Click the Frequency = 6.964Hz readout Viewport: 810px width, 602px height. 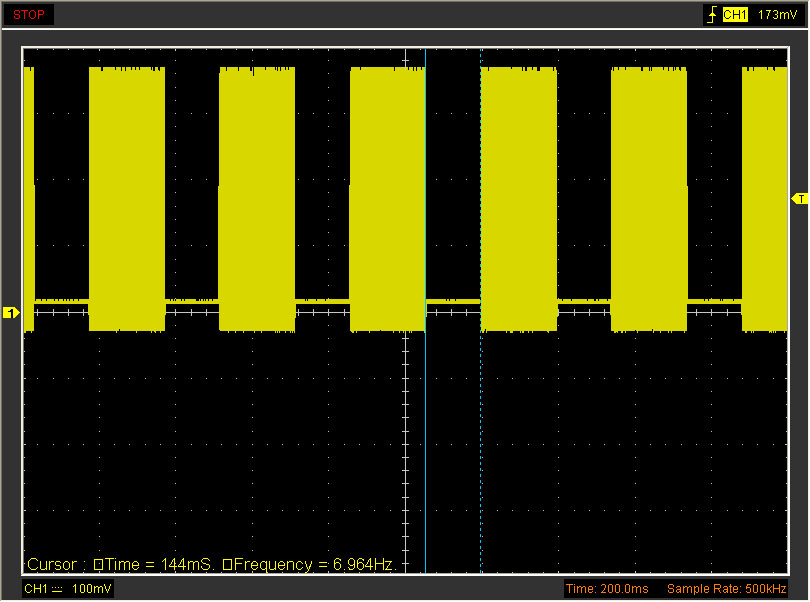pos(309,564)
